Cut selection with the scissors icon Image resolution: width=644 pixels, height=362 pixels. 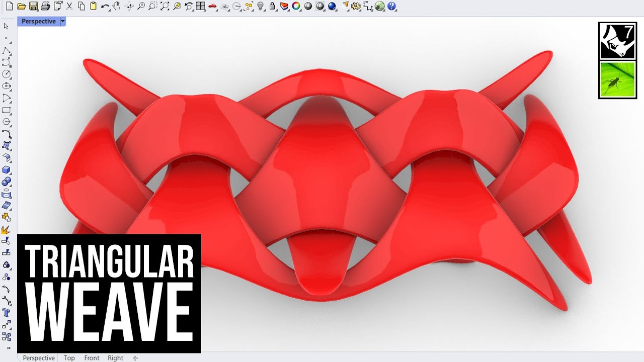coord(69,6)
